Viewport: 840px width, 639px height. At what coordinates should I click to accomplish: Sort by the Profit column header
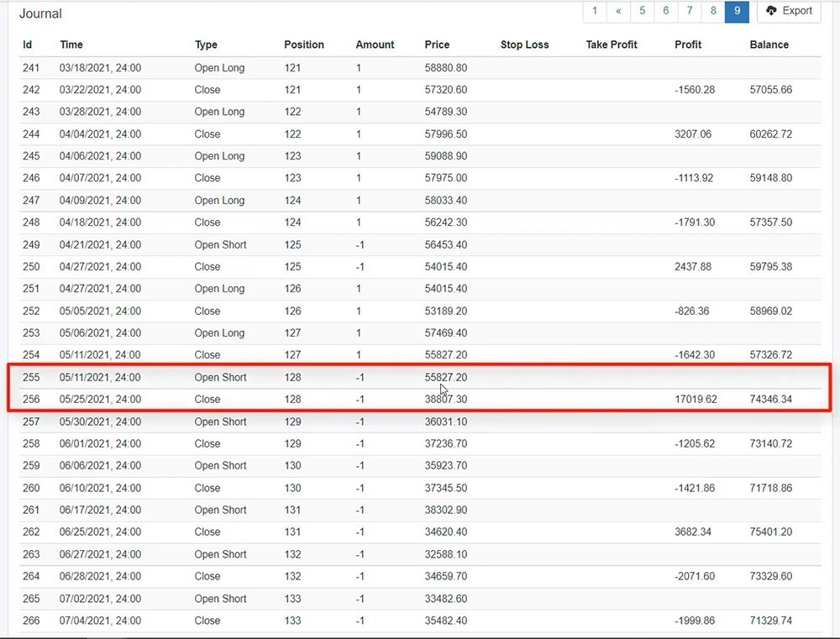689,45
